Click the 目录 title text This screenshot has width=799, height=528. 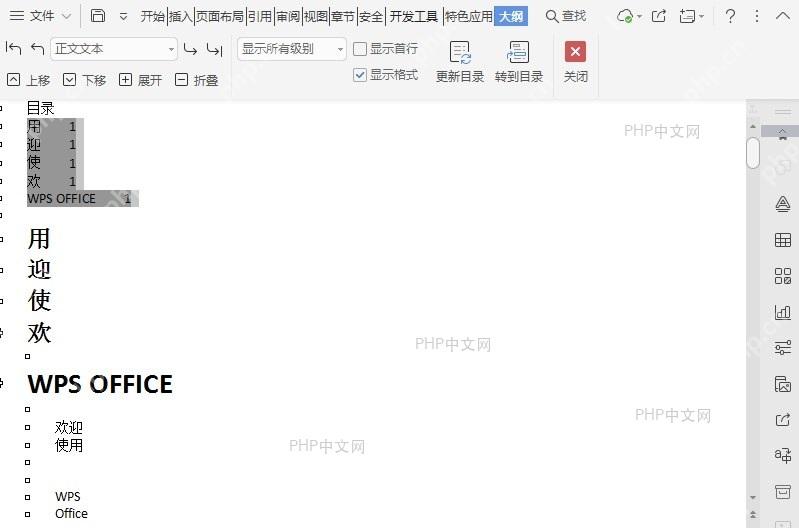[40, 108]
